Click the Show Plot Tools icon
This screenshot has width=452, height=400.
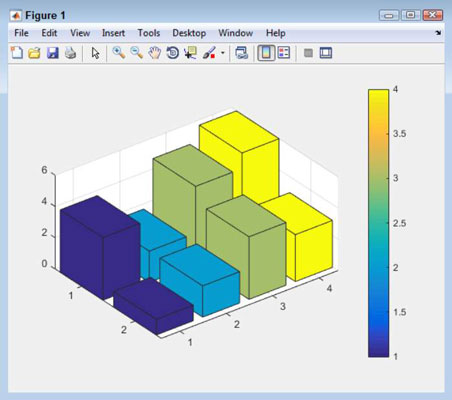326,53
